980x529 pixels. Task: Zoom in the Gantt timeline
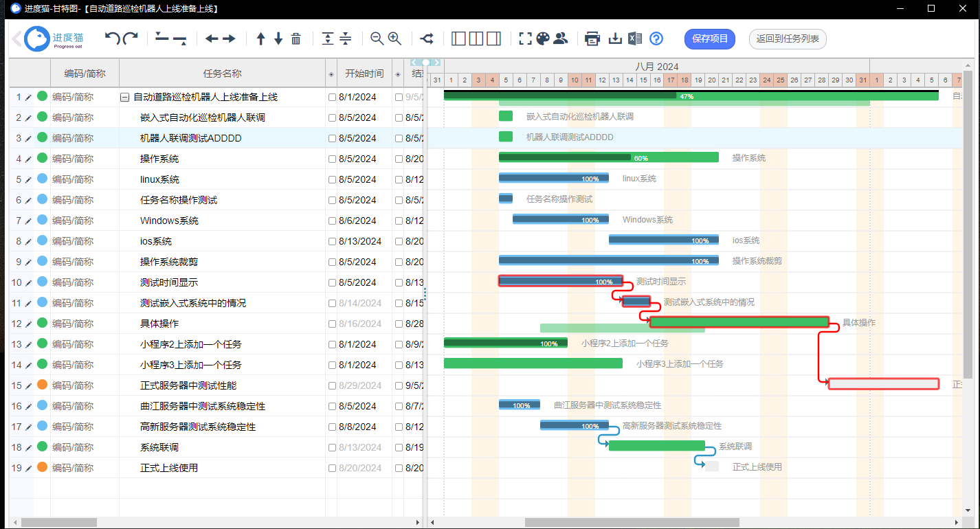(394, 39)
